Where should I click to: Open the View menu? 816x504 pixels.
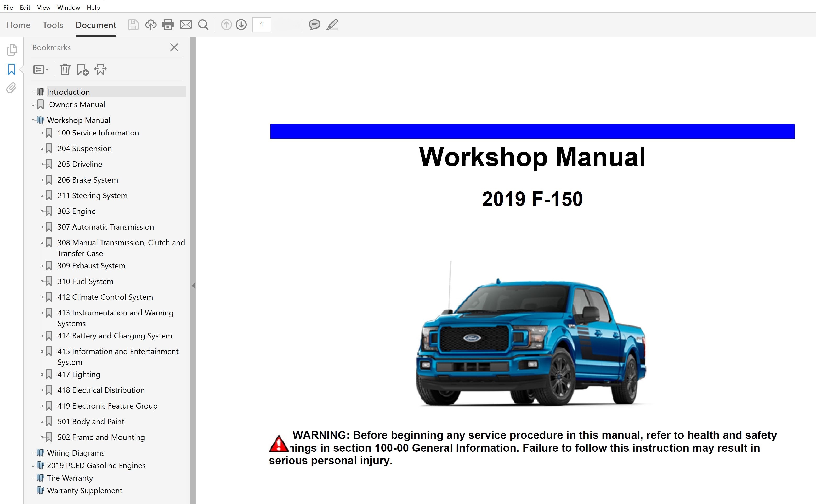point(44,7)
